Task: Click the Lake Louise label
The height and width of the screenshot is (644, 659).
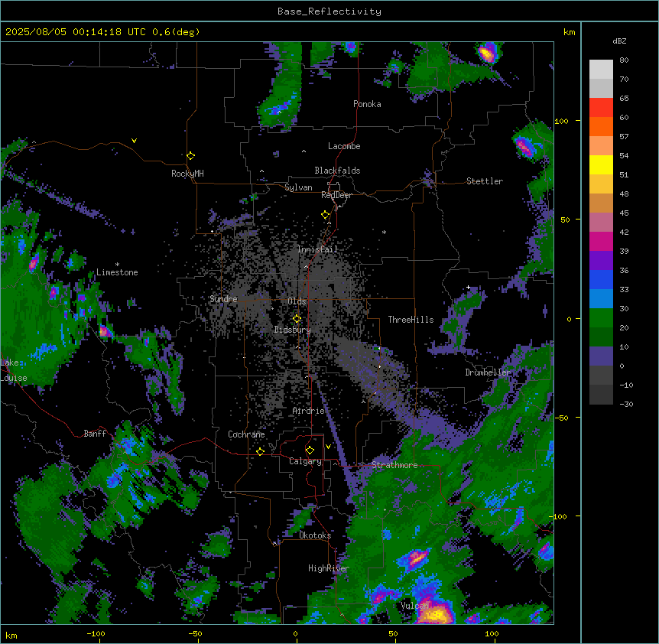Action: point(14,370)
